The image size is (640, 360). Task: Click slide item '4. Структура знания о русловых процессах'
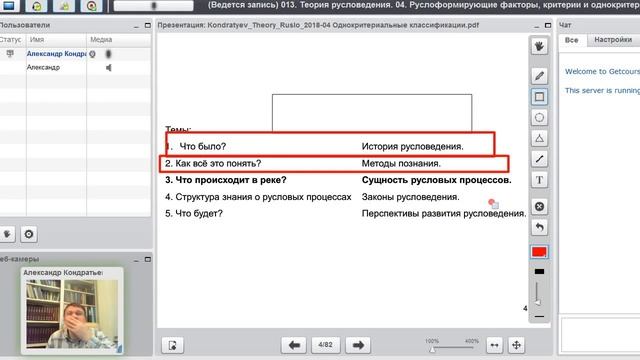[x=258, y=197]
